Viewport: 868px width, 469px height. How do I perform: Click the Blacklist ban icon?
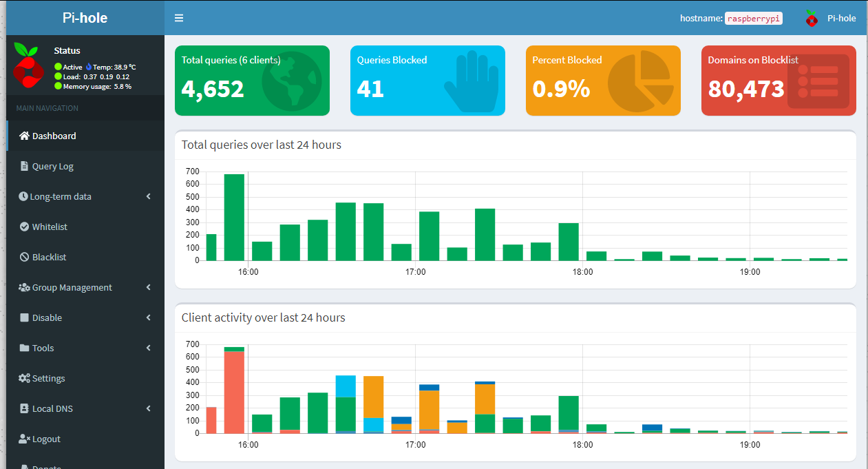[25, 257]
